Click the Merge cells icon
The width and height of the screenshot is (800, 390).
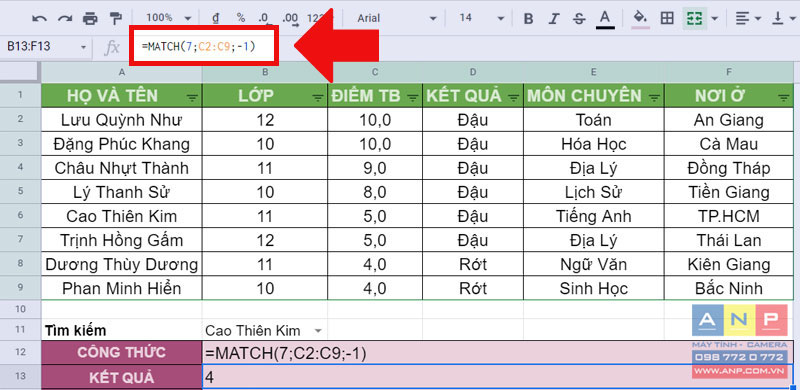tap(694, 19)
